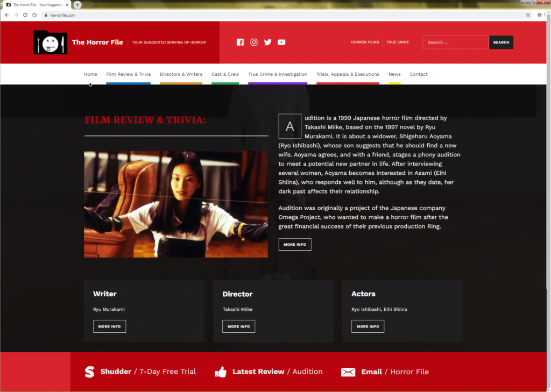Click the Horror Films header link
The width and height of the screenshot is (551, 392).
[x=365, y=42]
